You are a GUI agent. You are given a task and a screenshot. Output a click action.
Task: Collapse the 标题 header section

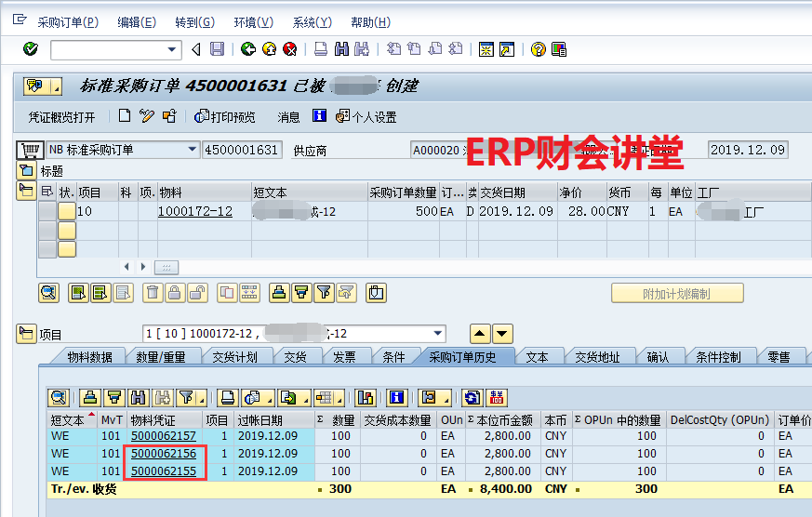26,171
